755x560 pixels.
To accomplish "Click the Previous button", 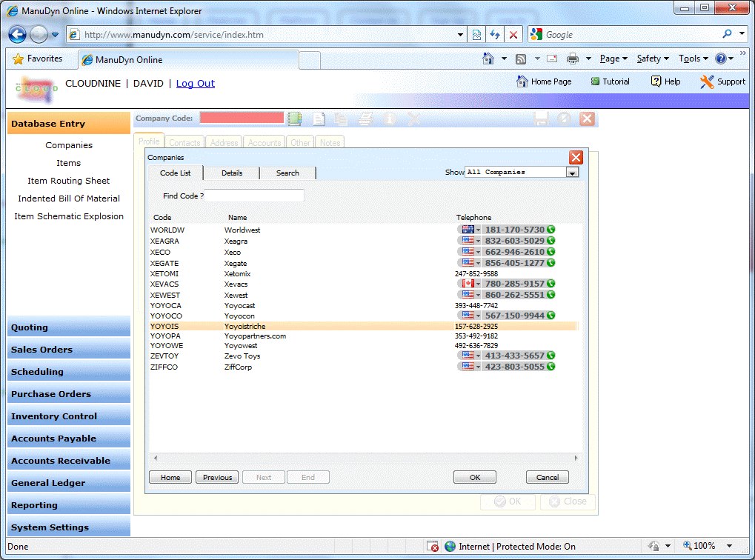I will pos(217,478).
